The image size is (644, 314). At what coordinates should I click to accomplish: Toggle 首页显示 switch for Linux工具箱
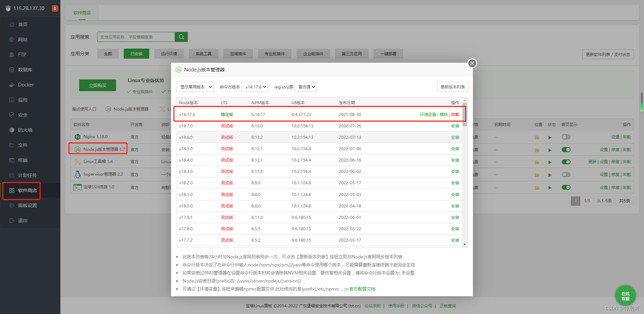(566, 162)
